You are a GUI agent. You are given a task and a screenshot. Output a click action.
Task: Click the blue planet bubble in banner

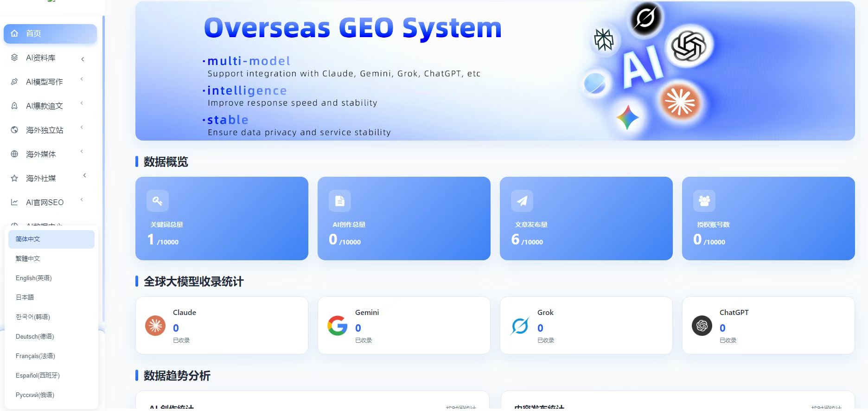point(594,83)
